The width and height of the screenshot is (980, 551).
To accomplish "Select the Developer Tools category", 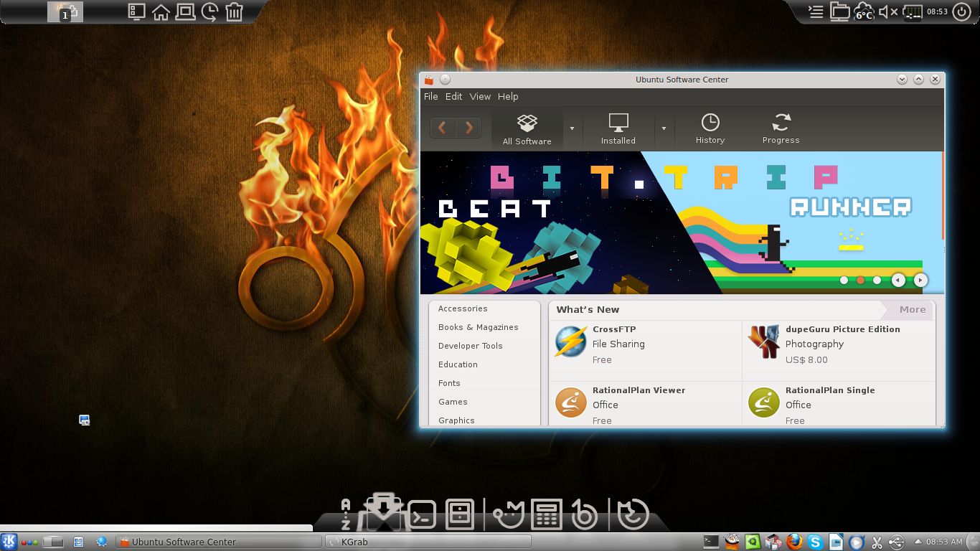I will [470, 346].
